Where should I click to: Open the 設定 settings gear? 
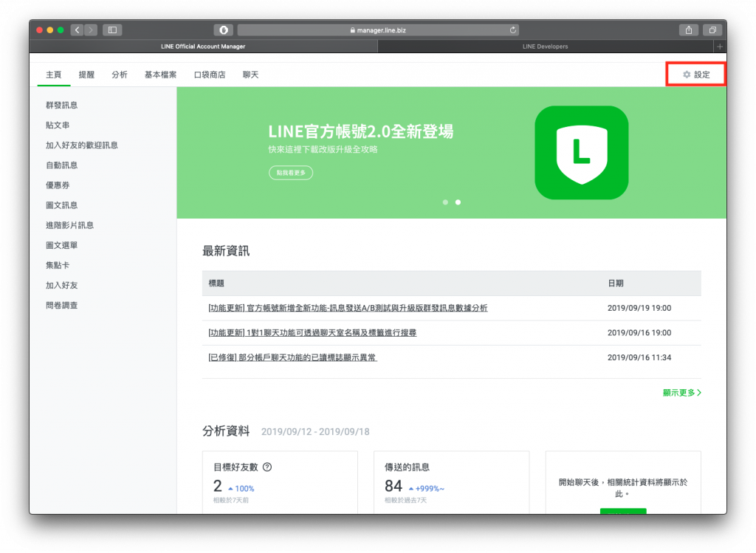(696, 75)
